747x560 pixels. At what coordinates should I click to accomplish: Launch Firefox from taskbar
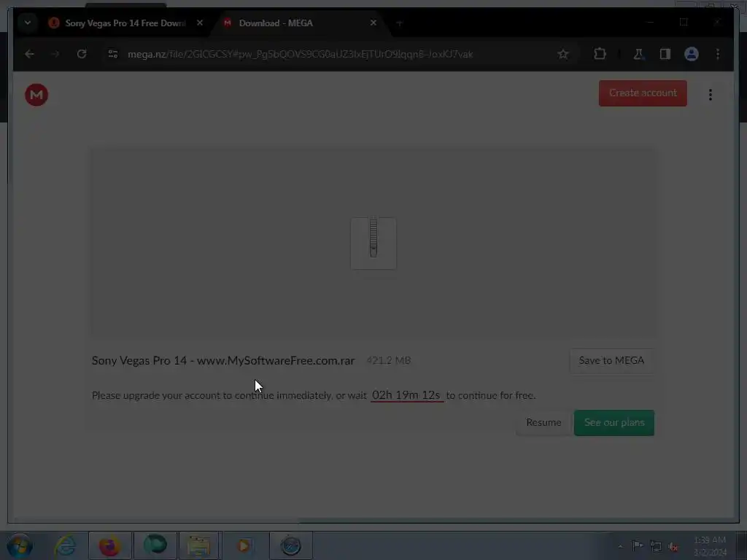tap(110, 545)
